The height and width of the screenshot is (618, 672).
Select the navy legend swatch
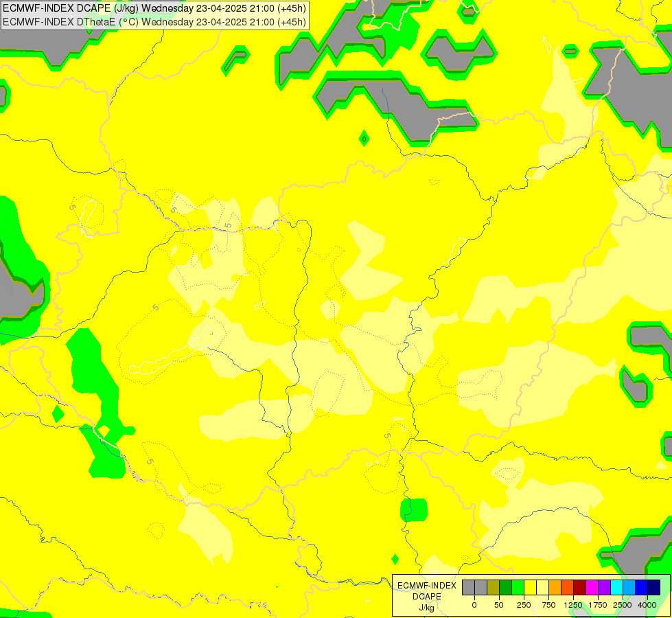pos(654,587)
